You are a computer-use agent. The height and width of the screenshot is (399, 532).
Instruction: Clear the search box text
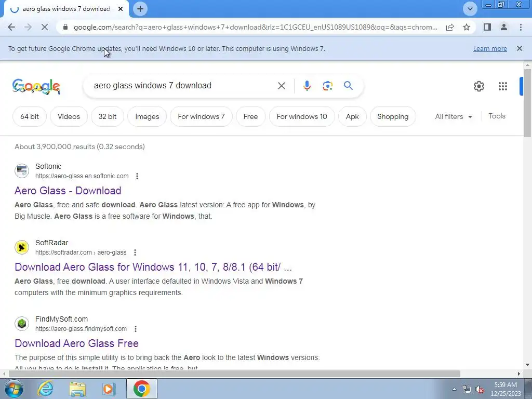click(x=281, y=86)
